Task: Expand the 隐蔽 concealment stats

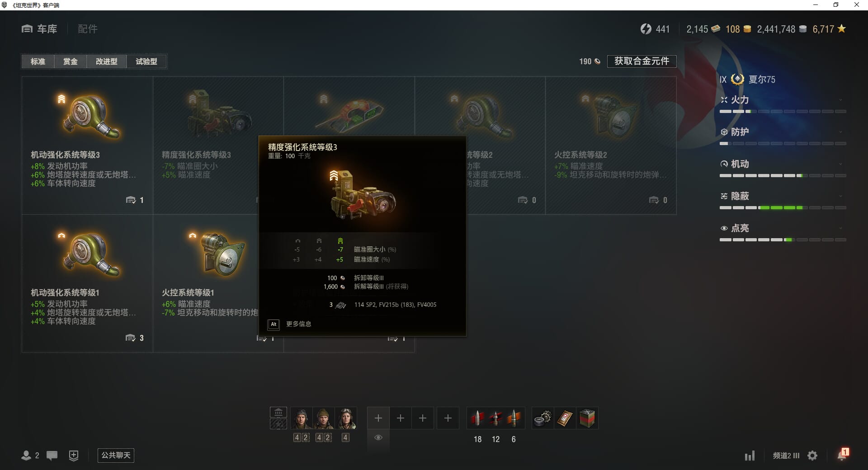Action: (840, 196)
